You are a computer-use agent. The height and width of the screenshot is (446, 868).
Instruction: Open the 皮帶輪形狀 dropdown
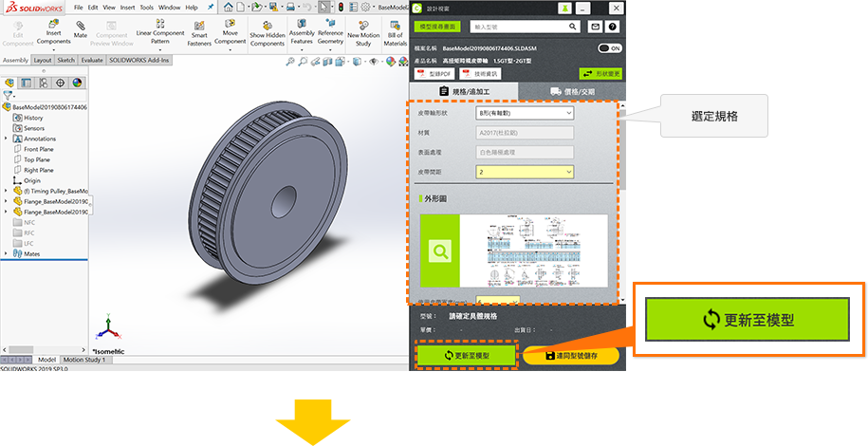[x=524, y=113]
